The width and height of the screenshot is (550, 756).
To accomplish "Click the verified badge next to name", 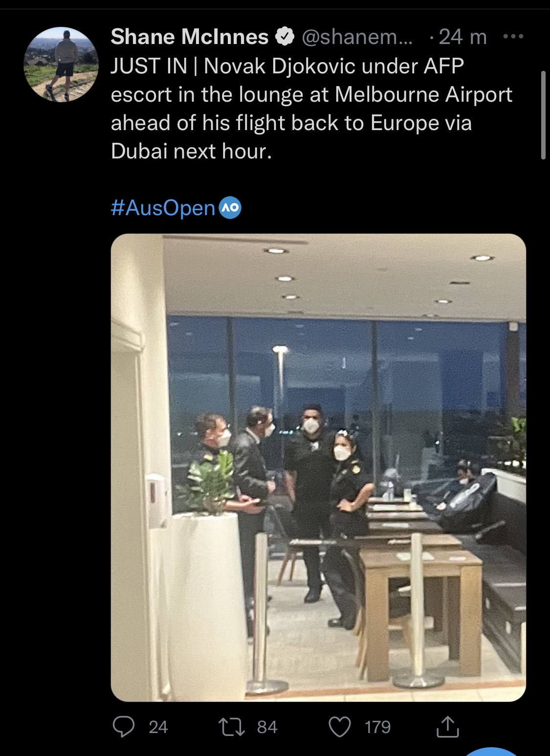I will (x=285, y=37).
